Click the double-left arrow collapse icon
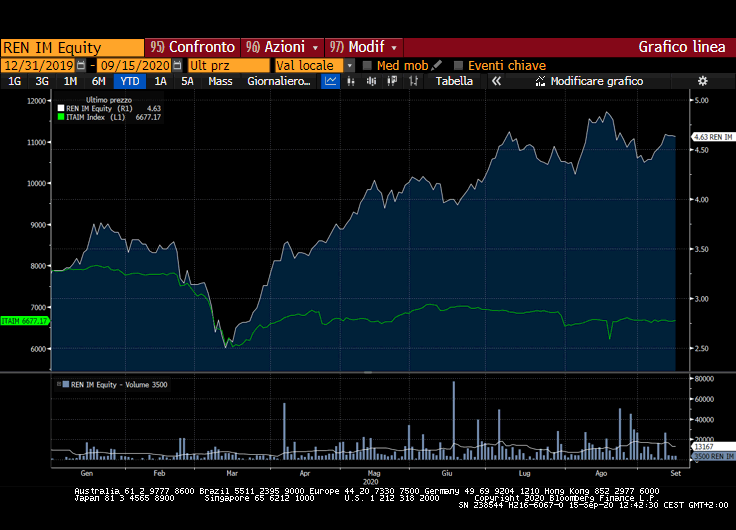The height and width of the screenshot is (530, 736). [x=495, y=81]
